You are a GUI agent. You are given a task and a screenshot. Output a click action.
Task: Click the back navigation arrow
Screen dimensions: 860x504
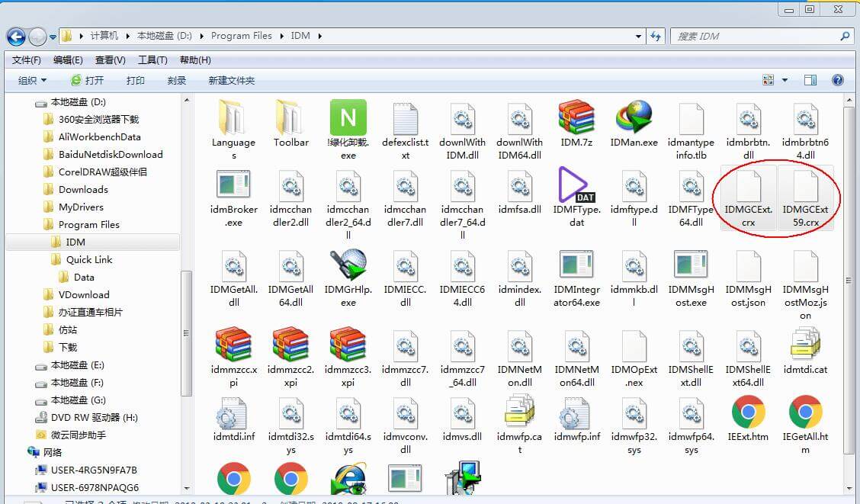click(x=16, y=37)
